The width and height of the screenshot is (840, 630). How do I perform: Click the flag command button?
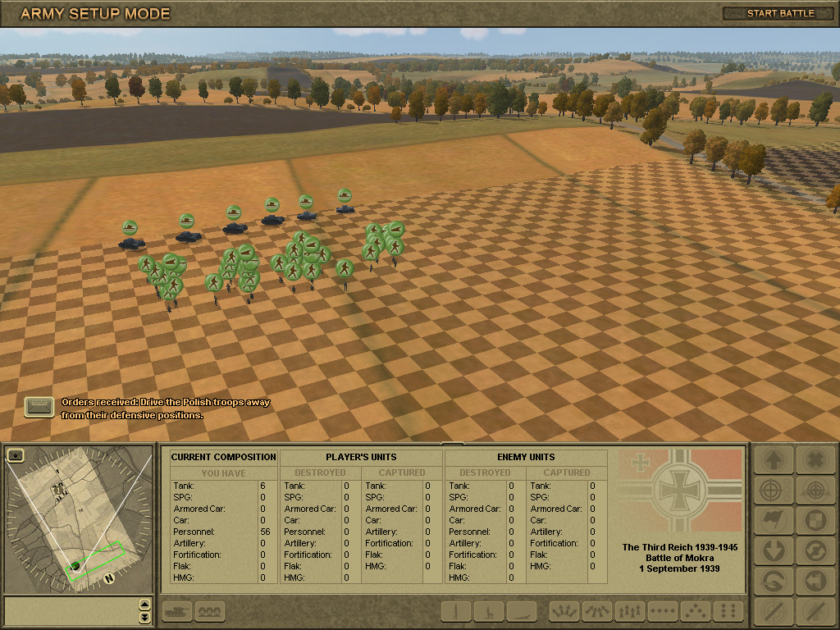(x=773, y=519)
